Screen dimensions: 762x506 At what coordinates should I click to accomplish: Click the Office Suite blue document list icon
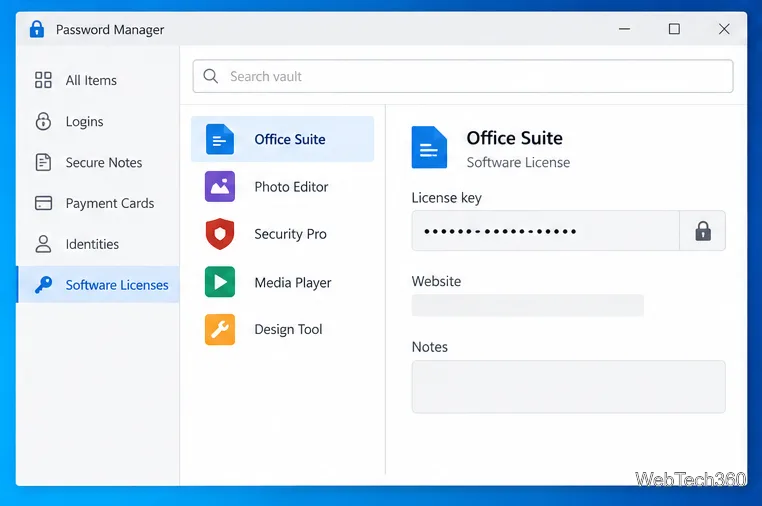coord(220,139)
